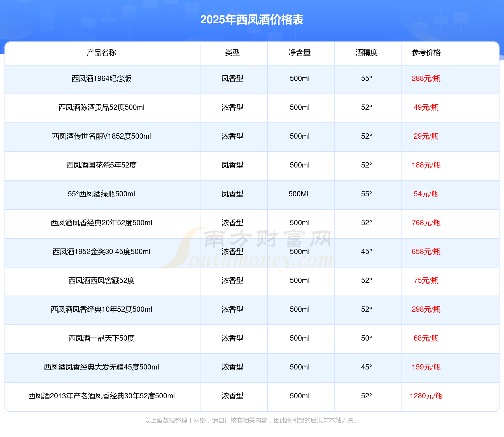This screenshot has width=504, height=437.
Task: Click the 500ML volume cell
Action: click(300, 194)
